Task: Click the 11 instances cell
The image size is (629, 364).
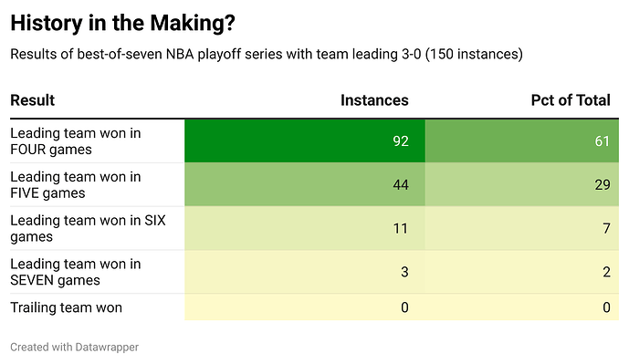Action: [x=305, y=228]
